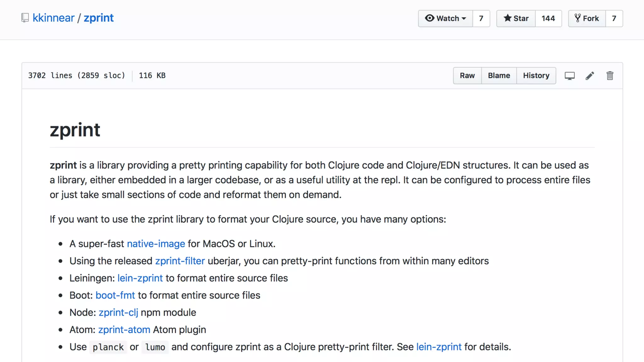Image resolution: width=644 pixels, height=362 pixels.
Task: Click the trash delete file icon
Action: pos(610,76)
